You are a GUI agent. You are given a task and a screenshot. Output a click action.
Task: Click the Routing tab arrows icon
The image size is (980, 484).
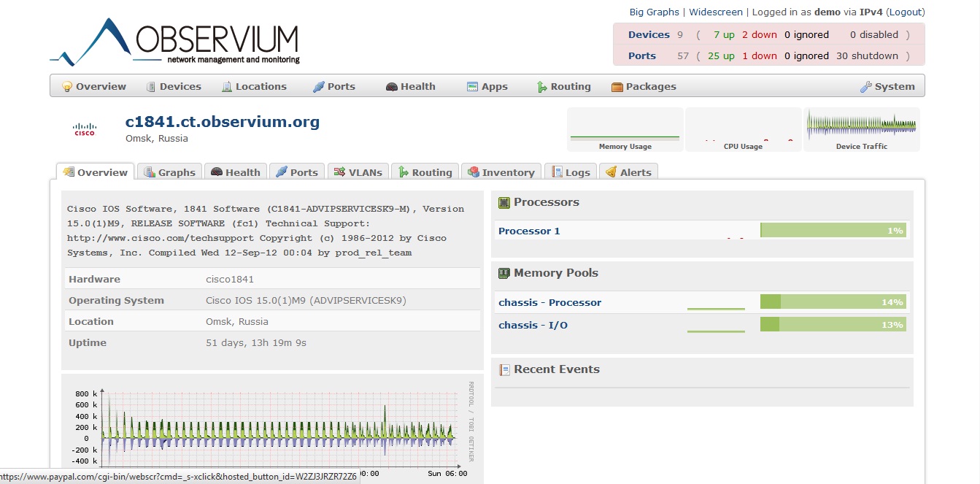(404, 172)
